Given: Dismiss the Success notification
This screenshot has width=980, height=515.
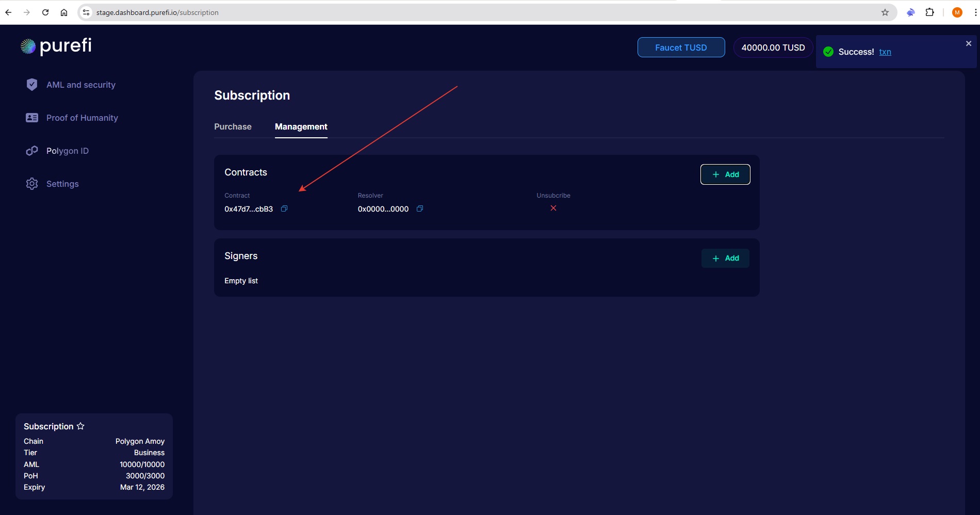Looking at the screenshot, I should (x=968, y=44).
